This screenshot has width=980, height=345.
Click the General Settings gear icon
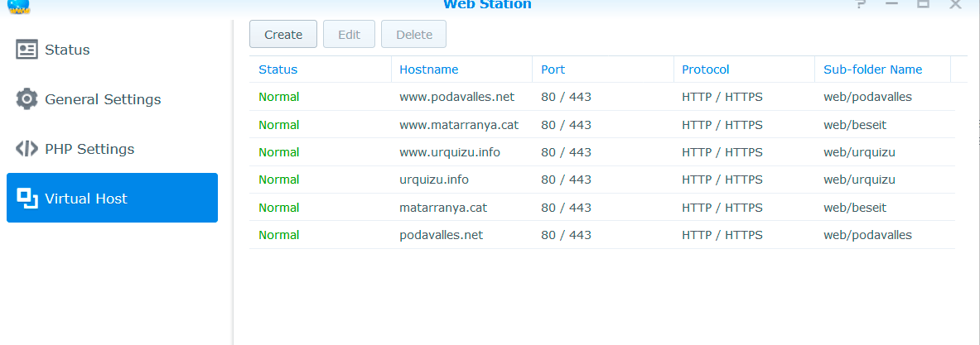(27, 99)
